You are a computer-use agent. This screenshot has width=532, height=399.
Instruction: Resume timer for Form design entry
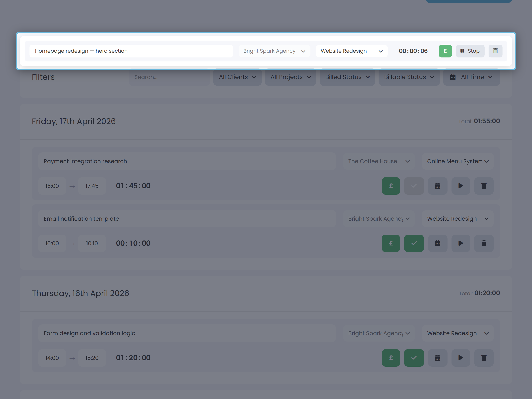(461, 358)
